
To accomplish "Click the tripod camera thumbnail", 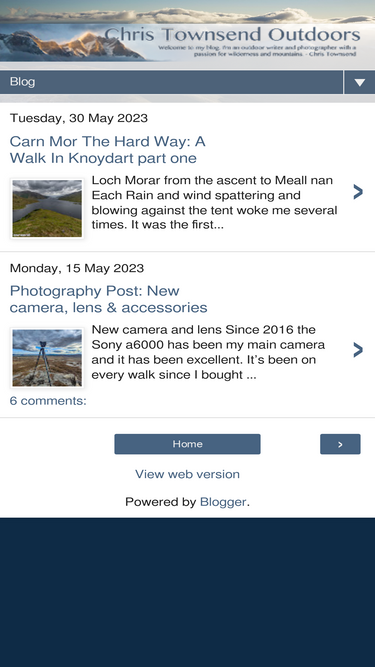I will (x=47, y=358).
